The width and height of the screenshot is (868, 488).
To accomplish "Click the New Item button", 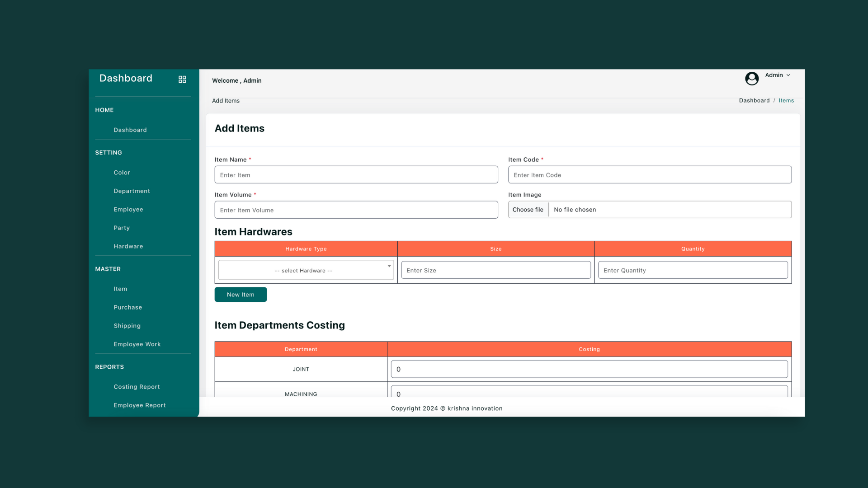I will pos(240,295).
